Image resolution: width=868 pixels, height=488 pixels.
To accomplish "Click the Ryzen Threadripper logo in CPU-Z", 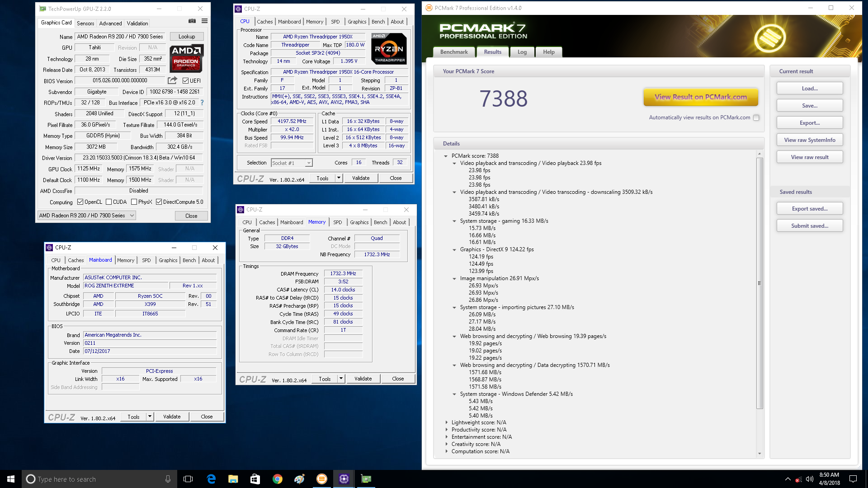I will coord(389,49).
